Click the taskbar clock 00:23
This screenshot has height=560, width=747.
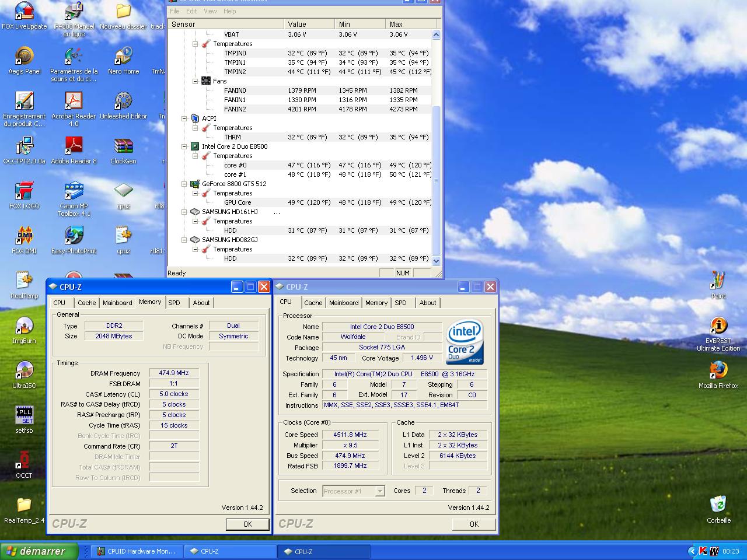coord(731,551)
